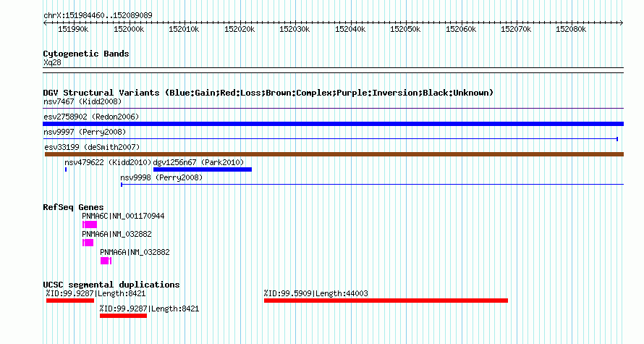Click the lower indented %ID:99.9287|Length:8421 label

[150, 309]
